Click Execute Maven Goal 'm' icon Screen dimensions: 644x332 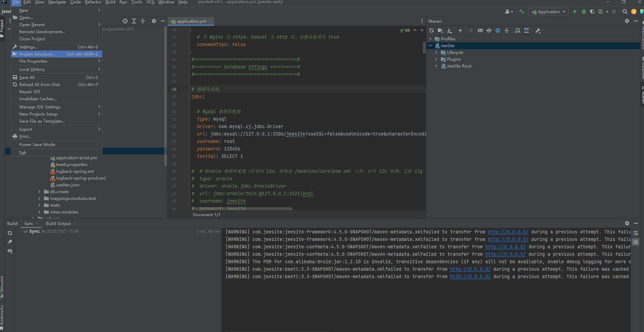(480, 30)
